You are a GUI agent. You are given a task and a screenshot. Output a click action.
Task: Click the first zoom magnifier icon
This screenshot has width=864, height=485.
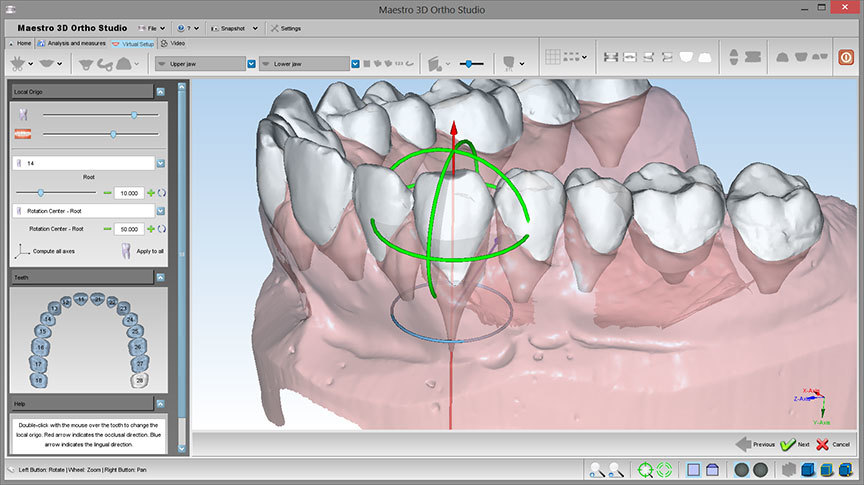point(596,470)
